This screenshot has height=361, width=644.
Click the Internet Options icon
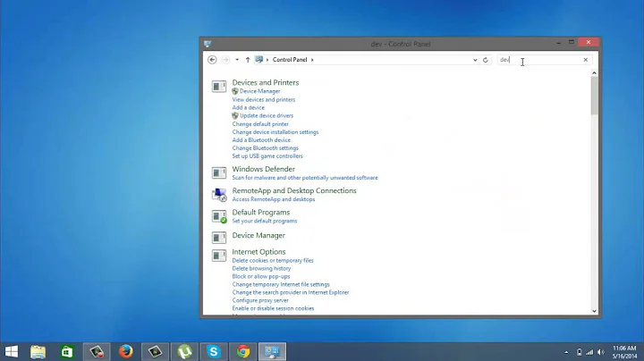[x=219, y=256]
